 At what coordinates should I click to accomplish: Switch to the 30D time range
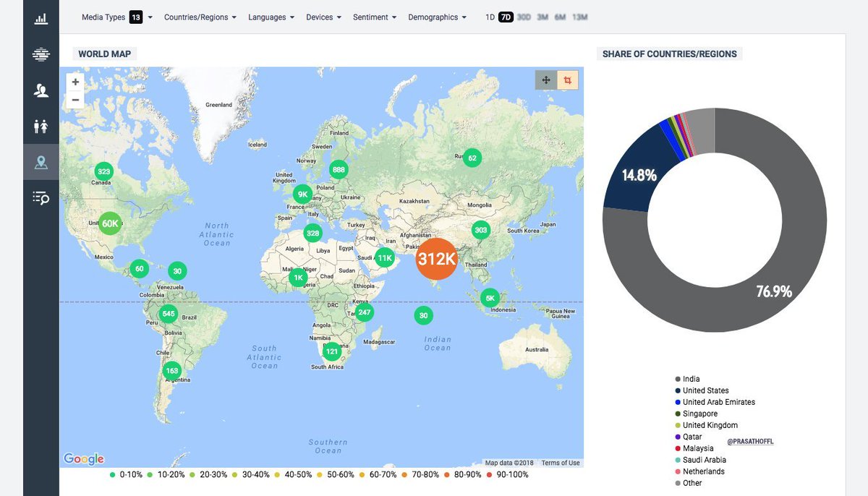point(524,17)
